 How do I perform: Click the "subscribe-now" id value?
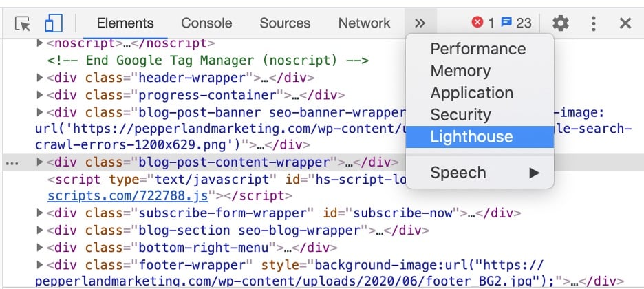402,213
